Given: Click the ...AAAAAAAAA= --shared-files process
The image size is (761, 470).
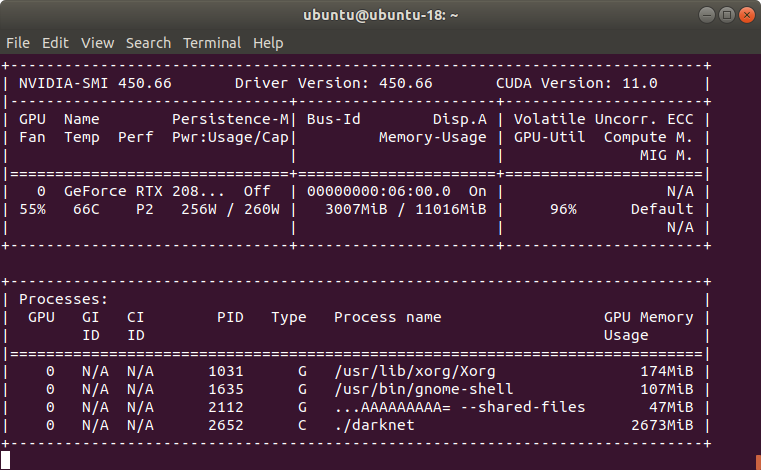Looking at the screenshot, I should point(460,407).
